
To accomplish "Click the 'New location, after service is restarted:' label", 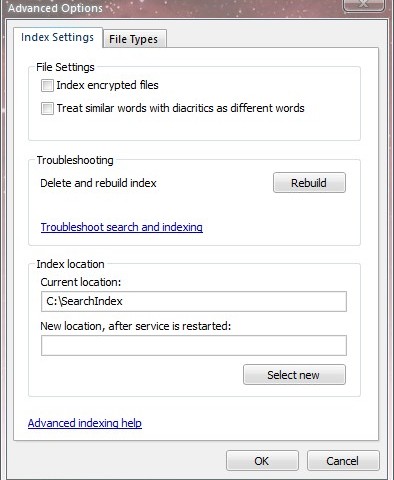I will [x=136, y=326].
